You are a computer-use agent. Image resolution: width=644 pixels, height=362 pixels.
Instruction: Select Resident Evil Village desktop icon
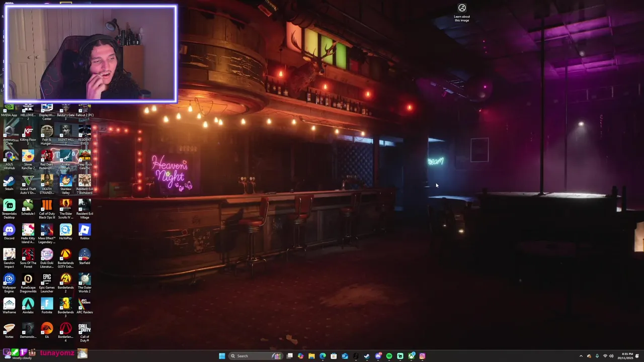pyautogui.click(x=85, y=209)
